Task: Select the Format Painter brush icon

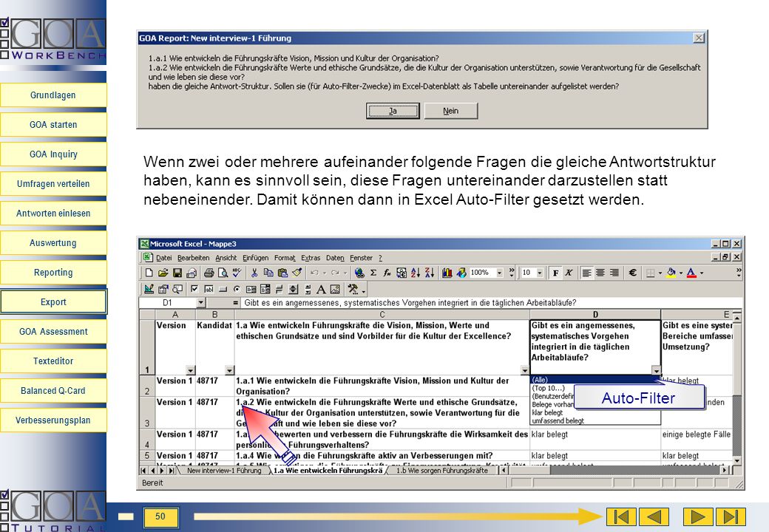Action: point(297,273)
